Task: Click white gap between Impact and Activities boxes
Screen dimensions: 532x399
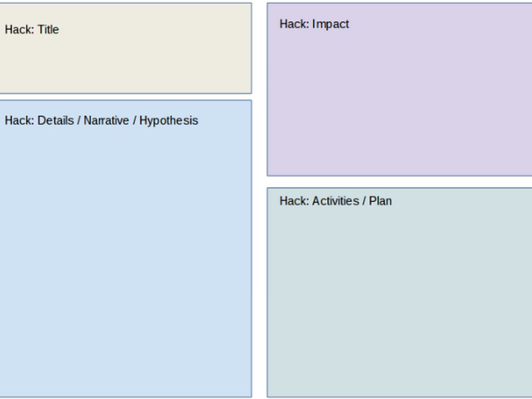Action: pyautogui.click(x=400, y=182)
